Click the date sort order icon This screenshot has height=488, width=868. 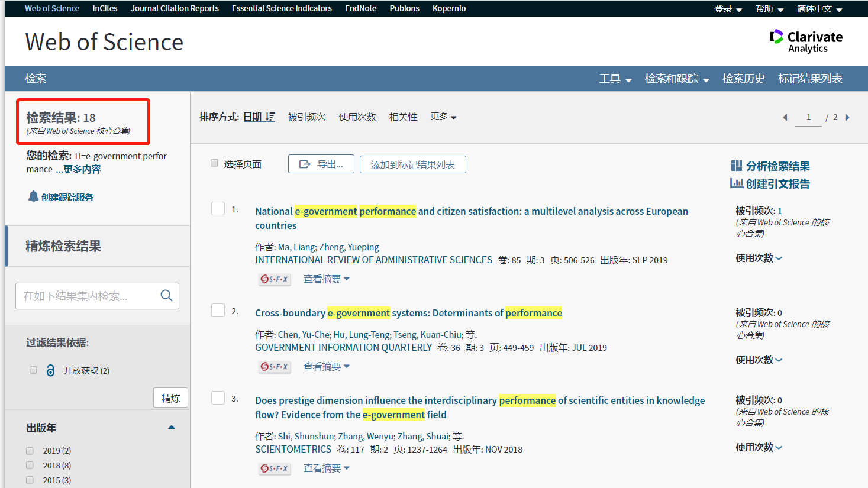coord(270,117)
